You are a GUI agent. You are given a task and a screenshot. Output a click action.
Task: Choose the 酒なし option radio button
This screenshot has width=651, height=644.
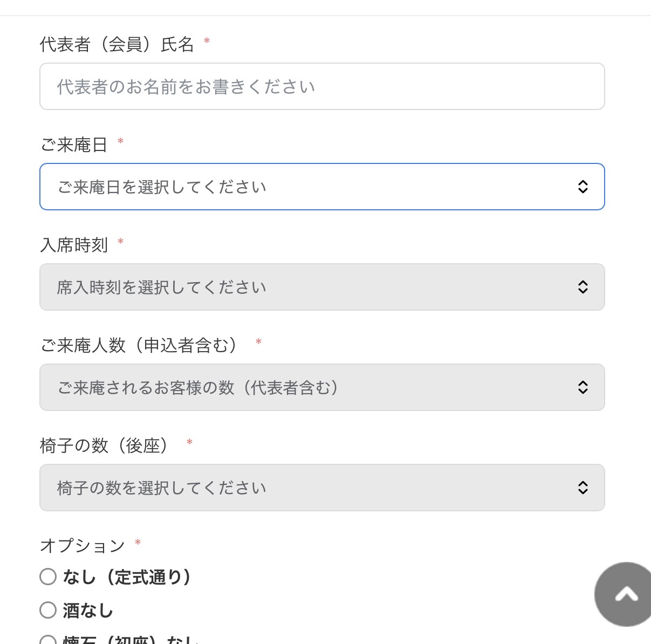[48, 610]
